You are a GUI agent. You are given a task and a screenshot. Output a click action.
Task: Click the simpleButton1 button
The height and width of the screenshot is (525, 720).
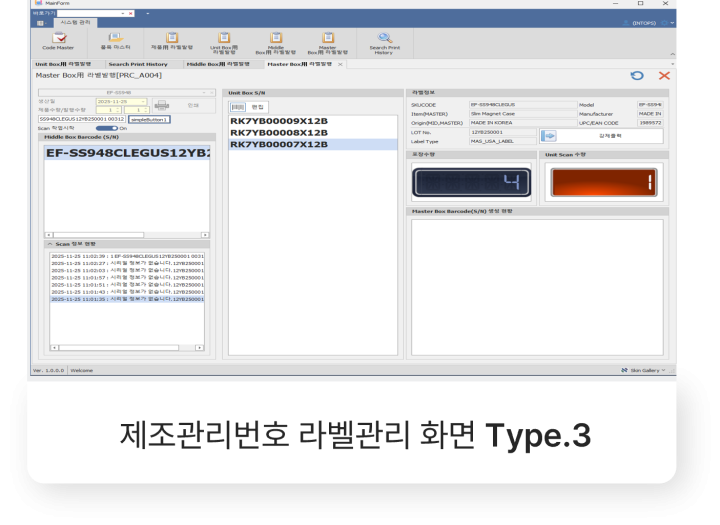[149, 119]
